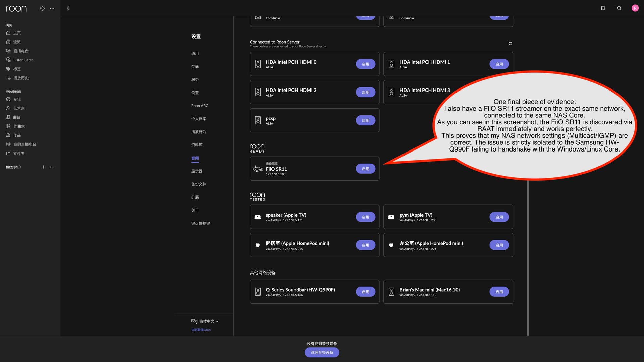This screenshot has height=362, width=644.
Task: Open Listen Later in sidebar
Action: pos(23,60)
